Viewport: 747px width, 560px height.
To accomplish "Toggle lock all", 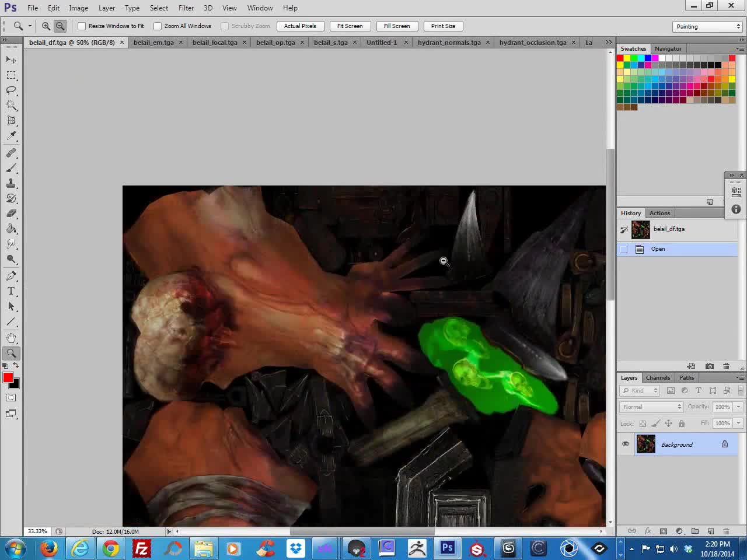I will pos(681,423).
